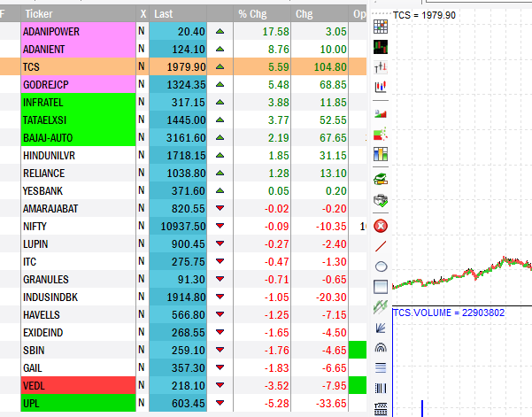The height and width of the screenshot is (417, 532).
Task: Select the green parallel channel tool
Action: coord(381,307)
